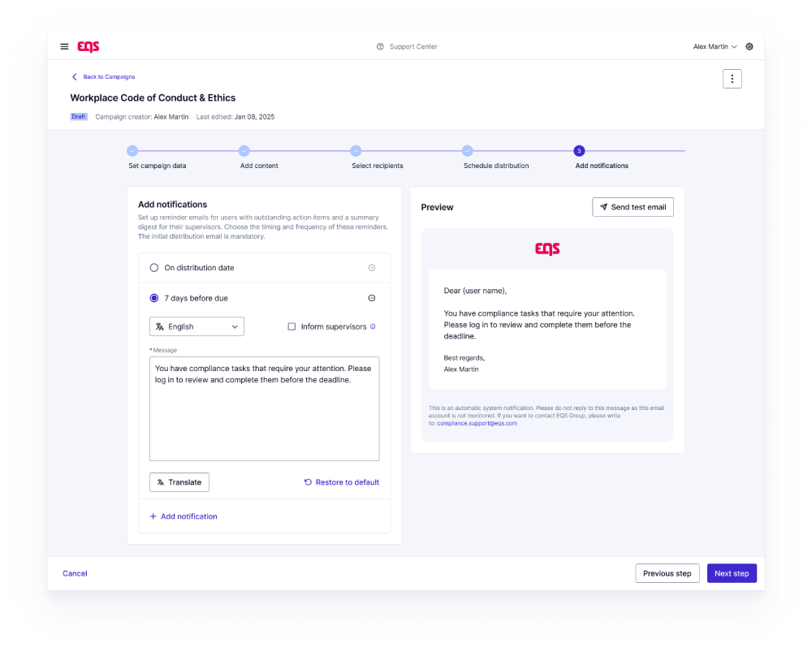Click the info icon beside Inform supervisors
Viewport: 812px width, 652px height.
373,327
